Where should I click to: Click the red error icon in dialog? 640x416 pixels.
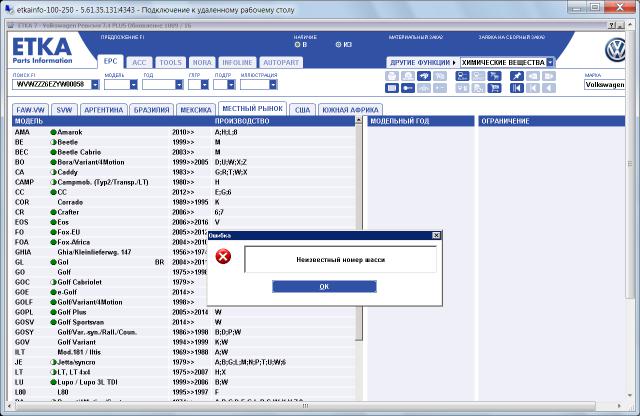(x=223, y=256)
